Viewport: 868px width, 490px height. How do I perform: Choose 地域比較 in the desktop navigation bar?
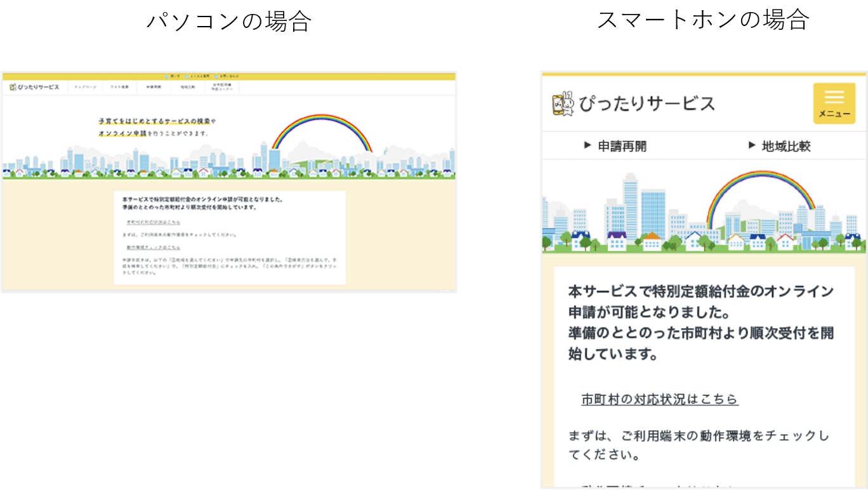pos(188,87)
